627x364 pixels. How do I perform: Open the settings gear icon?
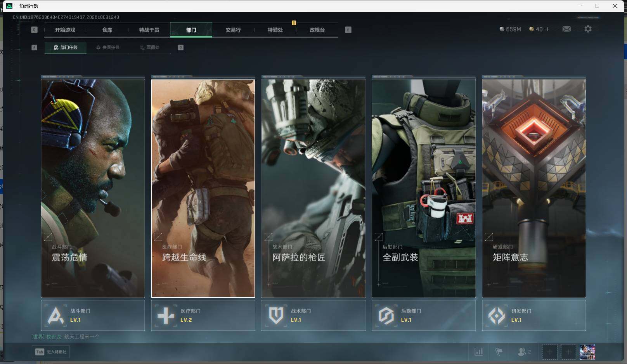tap(588, 29)
